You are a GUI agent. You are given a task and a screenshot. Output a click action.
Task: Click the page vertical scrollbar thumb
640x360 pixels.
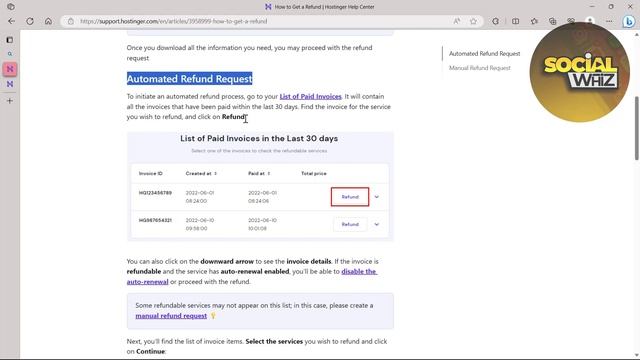click(636, 128)
